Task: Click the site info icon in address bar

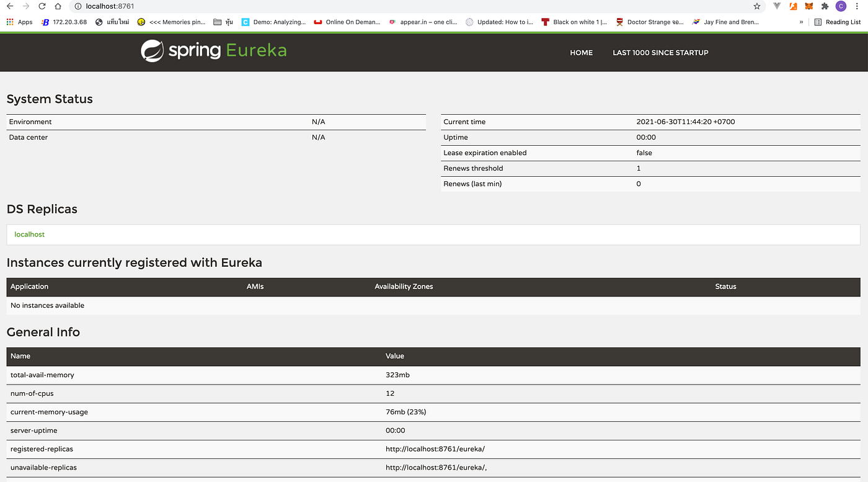Action: pos(76,6)
